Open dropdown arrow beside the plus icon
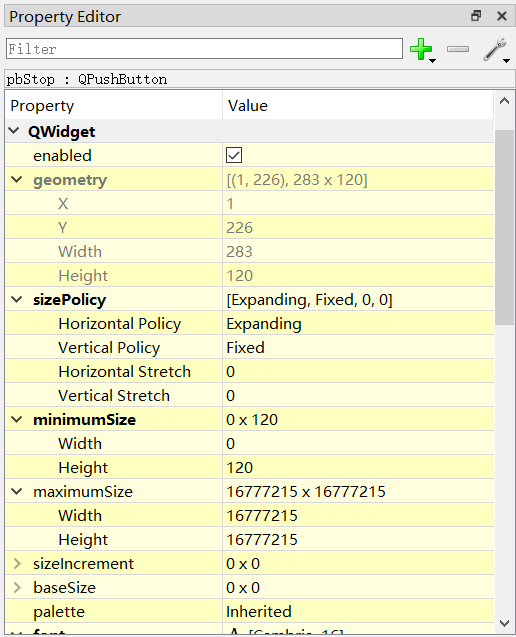The image size is (516, 637). 433,61
